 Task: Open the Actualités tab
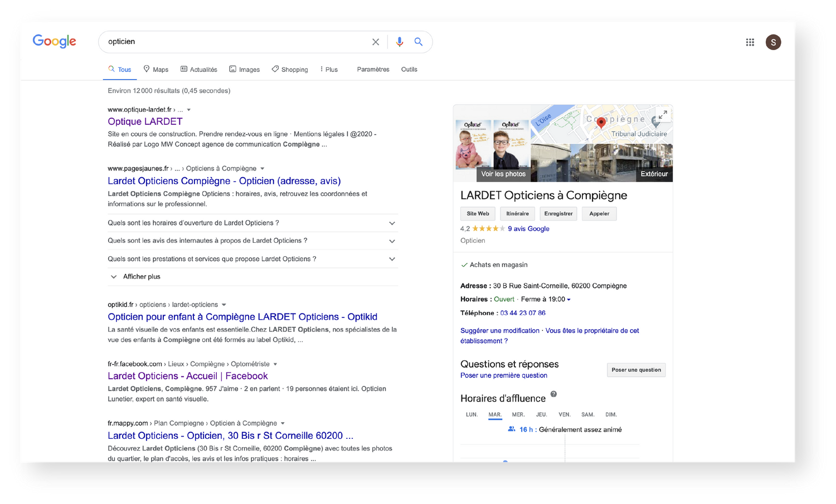(199, 70)
